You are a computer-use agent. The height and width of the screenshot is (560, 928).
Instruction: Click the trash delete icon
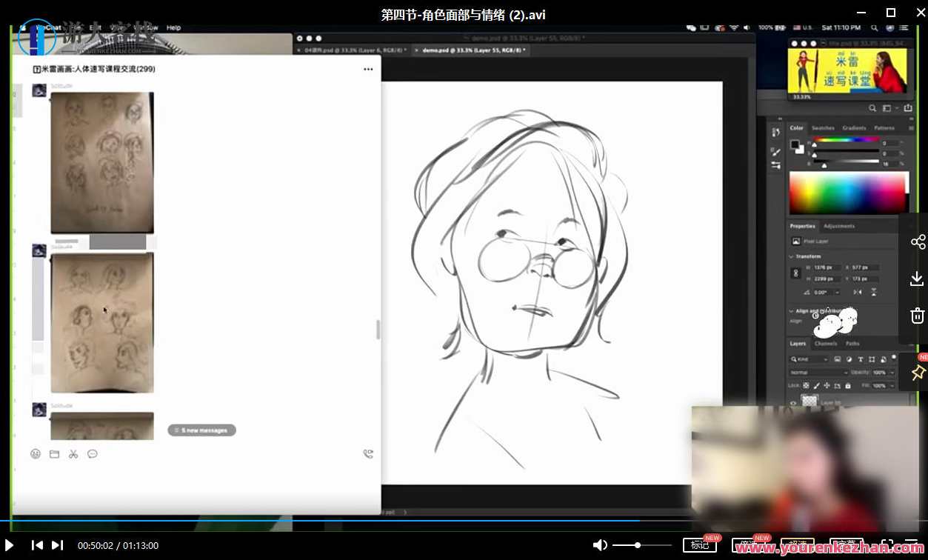click(917, 316)
